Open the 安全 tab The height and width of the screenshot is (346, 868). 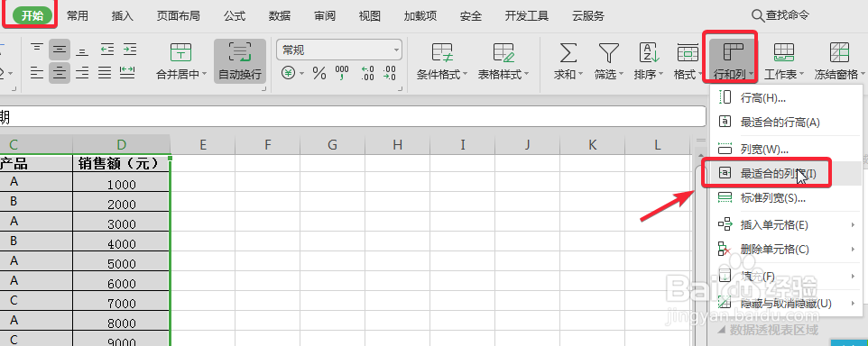[470, 16]
